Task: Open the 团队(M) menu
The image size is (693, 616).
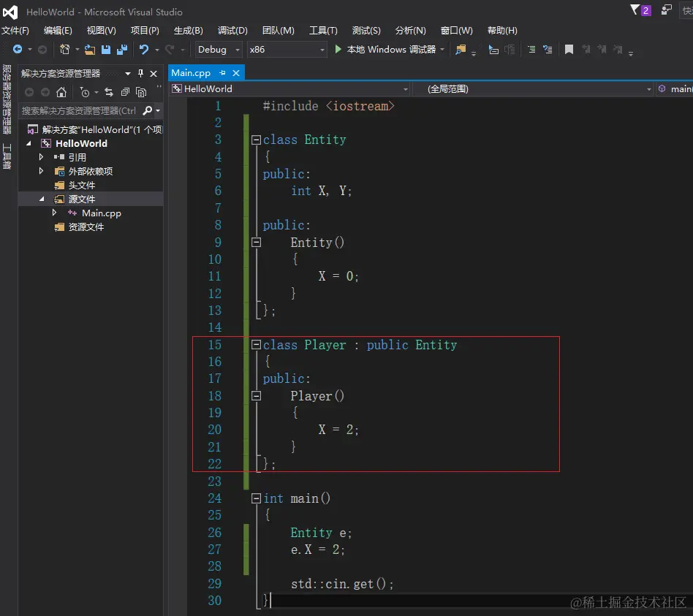Action: [278, 31]
